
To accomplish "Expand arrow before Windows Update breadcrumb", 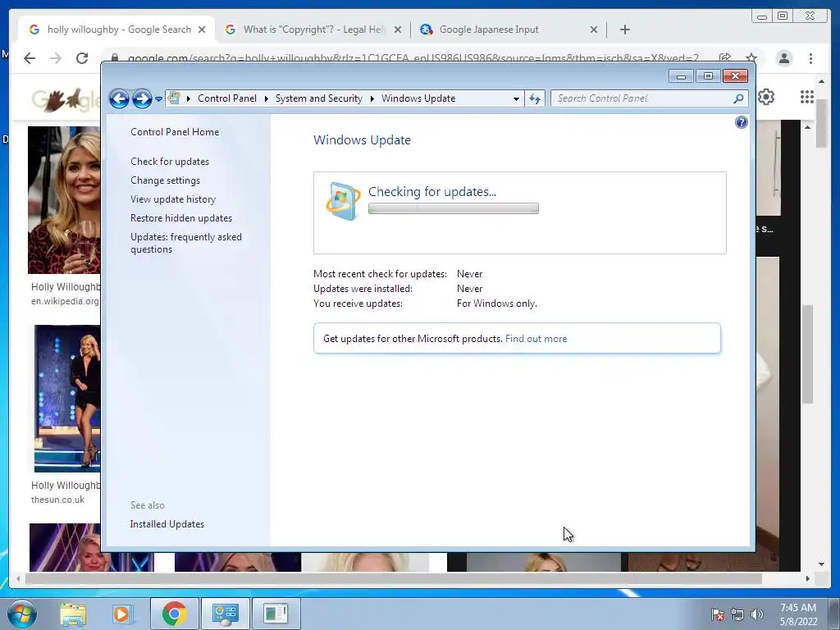I will (x=372, y=98).
